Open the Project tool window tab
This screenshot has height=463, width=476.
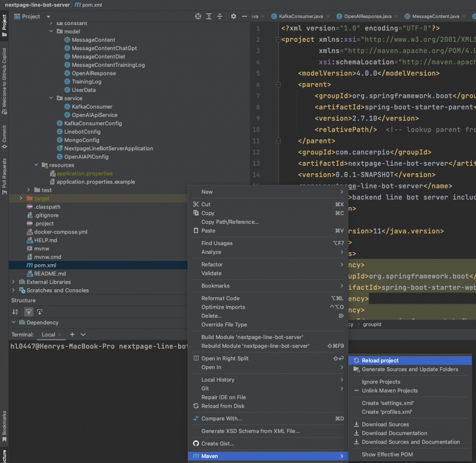point(4,26)
